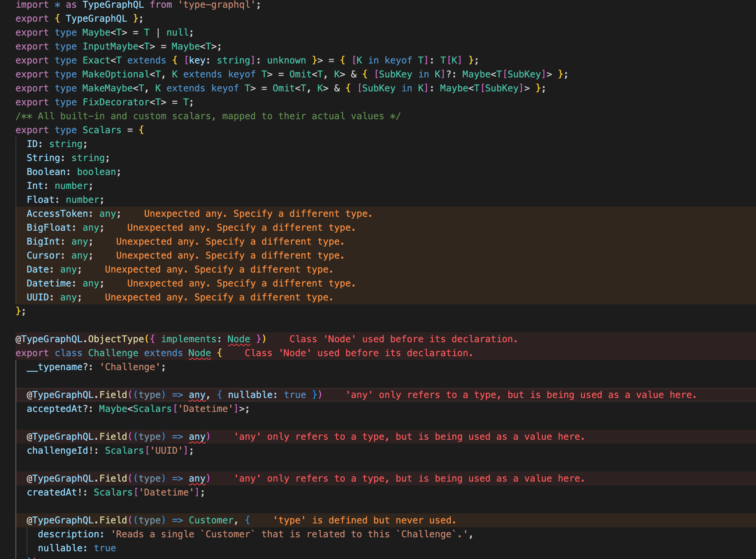Click the 'Boolean' scalar property name
Screen dimensions: 756x559
coord(46,172)
